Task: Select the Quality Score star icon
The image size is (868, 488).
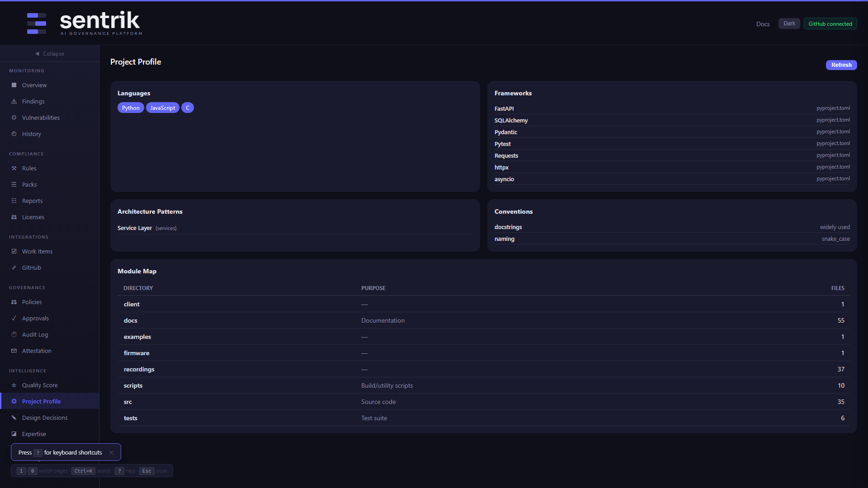Action: [14, 385]
